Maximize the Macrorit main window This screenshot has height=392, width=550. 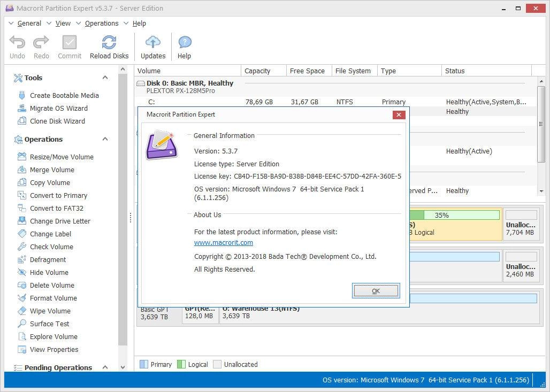[518, 8]
